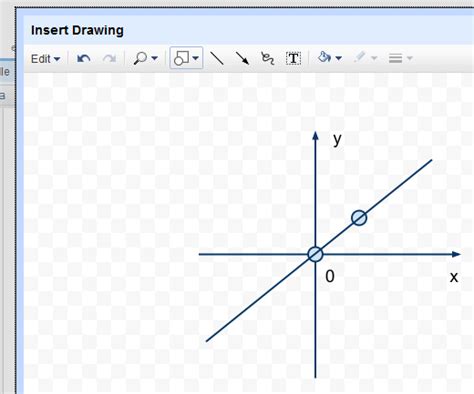Screen dimensions: 474x394
Task: Select the x-axis arrowhead at right
Action: pos(456,254)
